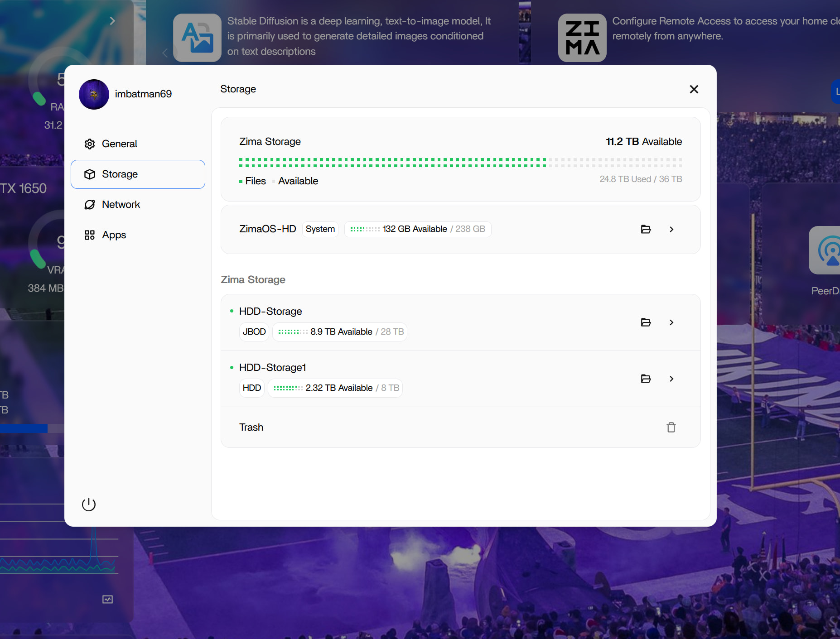Screen dimensions: 840x639
Task: Open the General settings section
Action: (x=138, y=144)
